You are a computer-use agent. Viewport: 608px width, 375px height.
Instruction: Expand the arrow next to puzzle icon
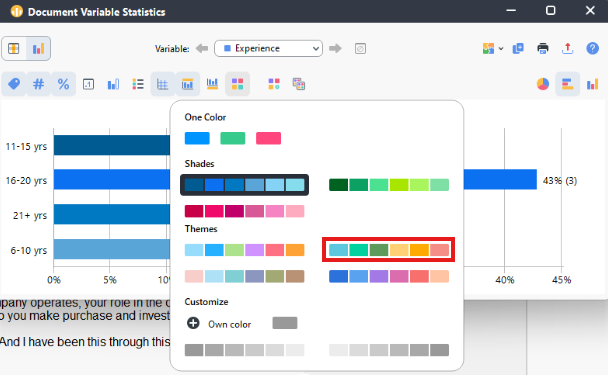pyautogui.click(x=501, y=48)
